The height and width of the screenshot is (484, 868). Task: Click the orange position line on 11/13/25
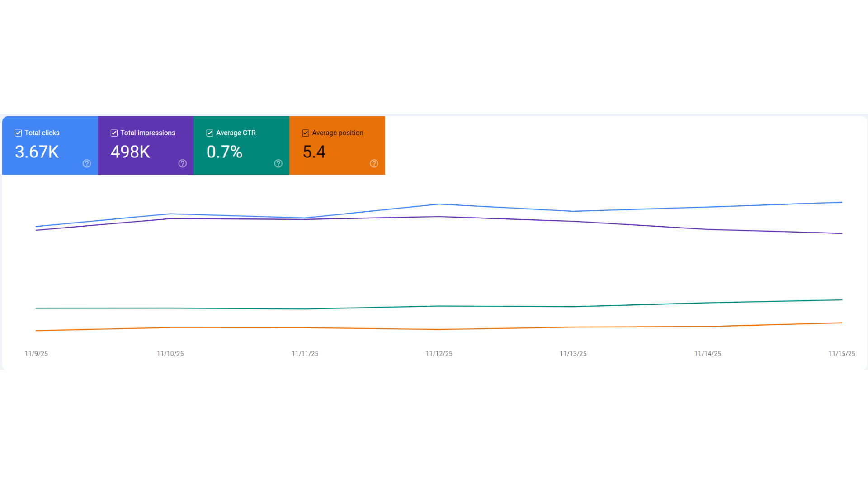coord(573,327)
